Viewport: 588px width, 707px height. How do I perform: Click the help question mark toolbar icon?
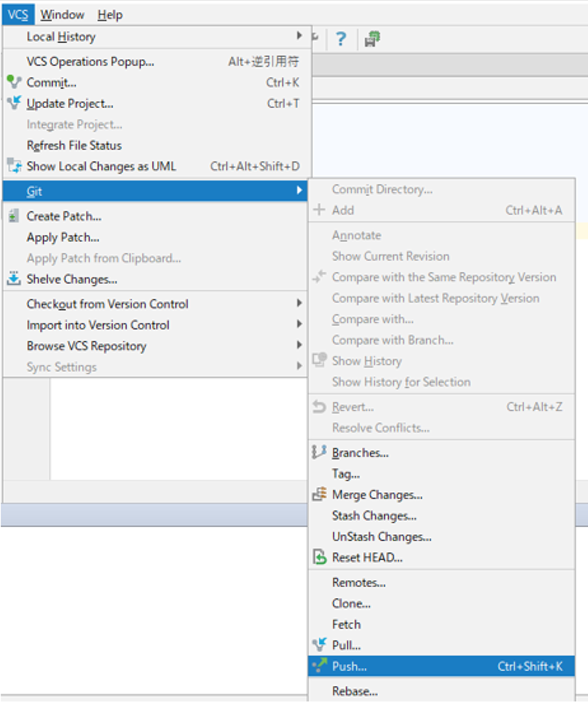(341, 39)
